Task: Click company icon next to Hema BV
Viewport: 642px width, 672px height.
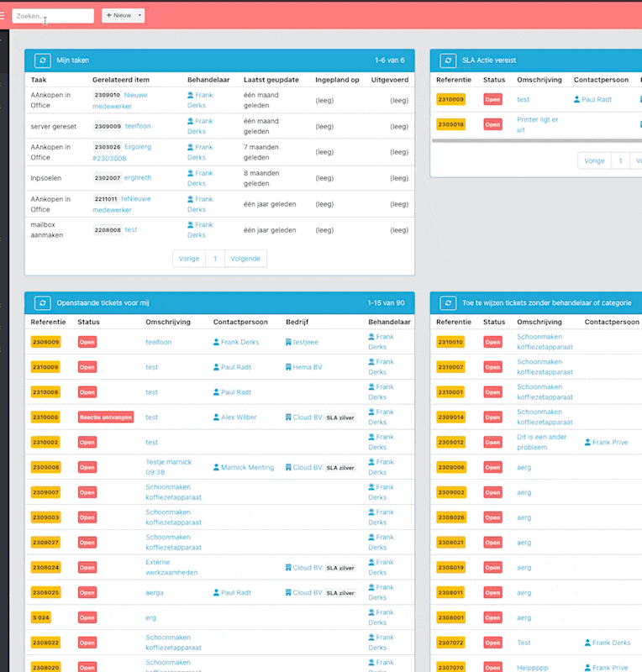Action: click(288, 367)
